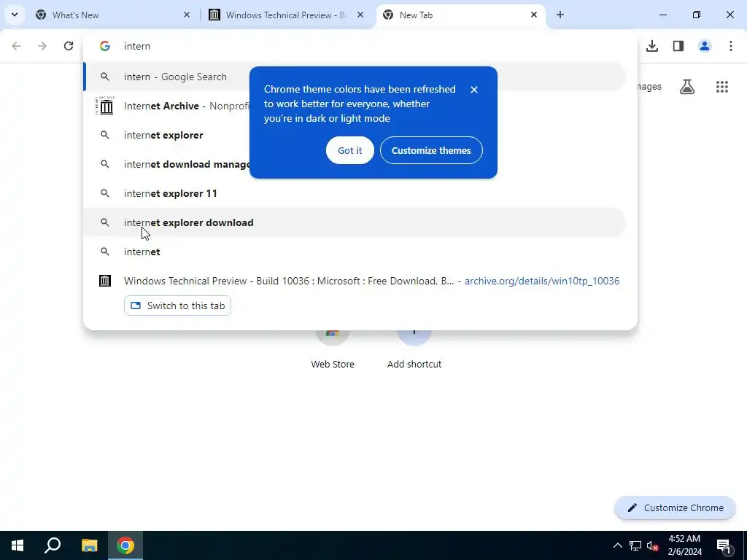Open the Downloads icon in toolbar
Viewport: 747px width, 560px height.
click(651, 46)
